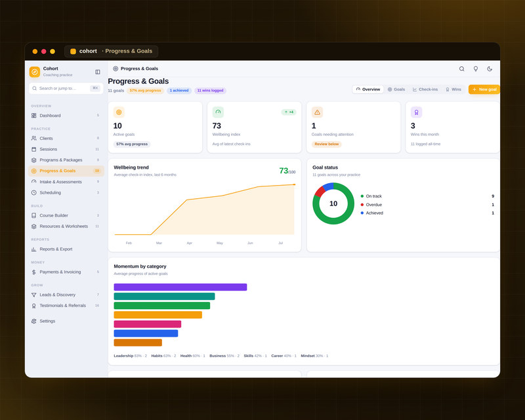Click the +4 wellbeing change badge

(x=289, y=112)
